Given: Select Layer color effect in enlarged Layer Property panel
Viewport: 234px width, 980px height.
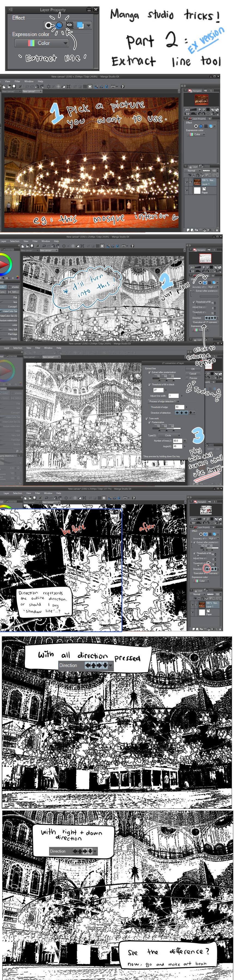Looking at the screenshot, I should 80,25.
